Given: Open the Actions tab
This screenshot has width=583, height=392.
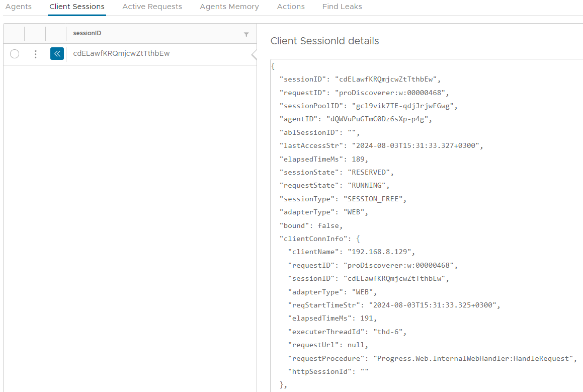Looking at the screenshot, I should coord(291,7).
